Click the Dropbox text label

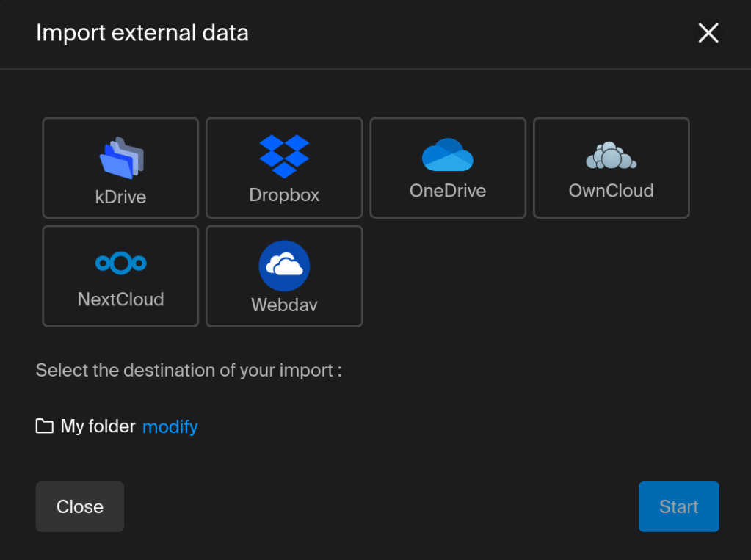click(x=284, y=195)
